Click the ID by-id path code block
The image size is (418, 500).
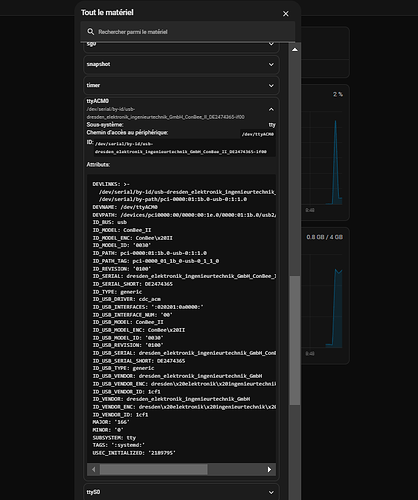coord(185,148)
